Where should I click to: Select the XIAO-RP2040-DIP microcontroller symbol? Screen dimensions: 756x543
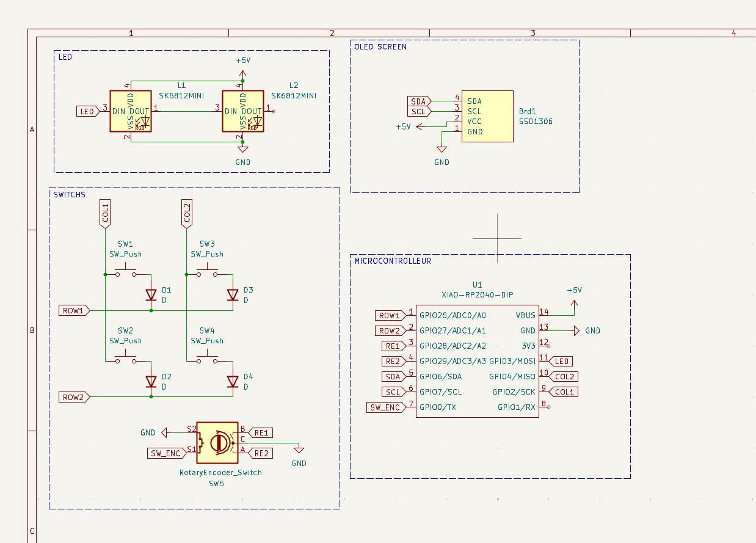[477, 361]
